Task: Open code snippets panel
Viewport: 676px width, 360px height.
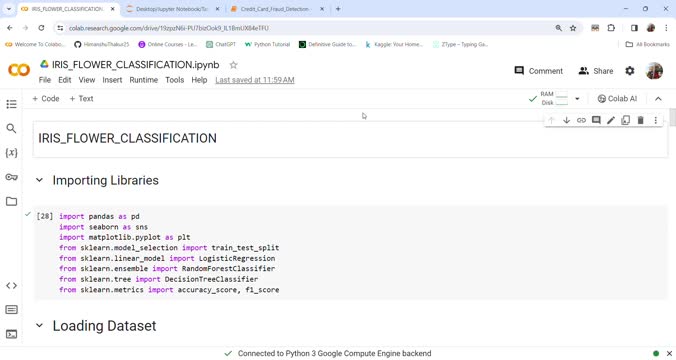Action: click(12, 285)
